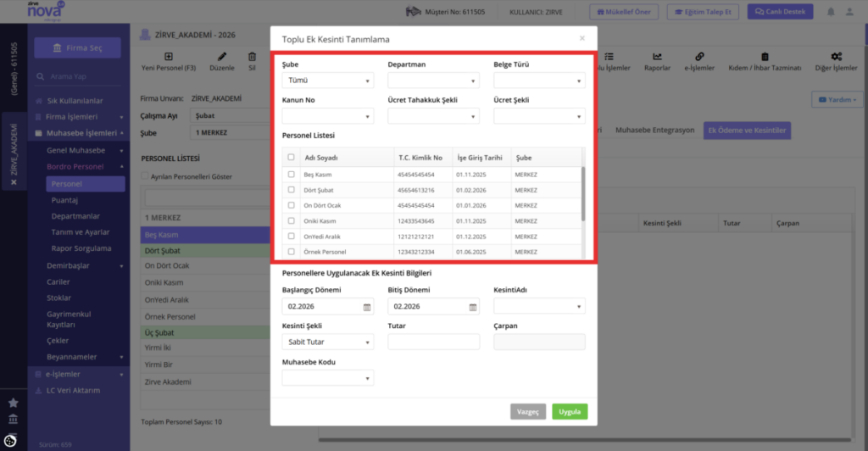Open Başlangıç Dönemi calendar picker icon
868x451 pixels.
[x=366, y=307]
